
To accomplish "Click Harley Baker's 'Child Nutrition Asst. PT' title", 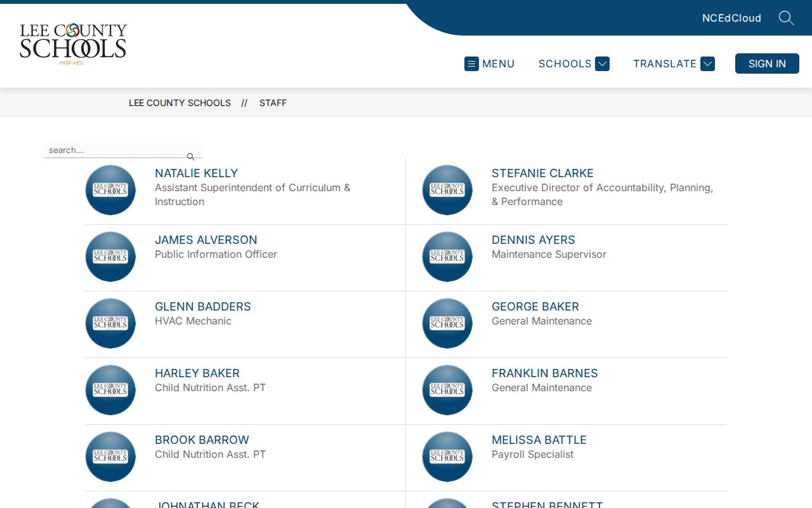I will coord(210,388).
